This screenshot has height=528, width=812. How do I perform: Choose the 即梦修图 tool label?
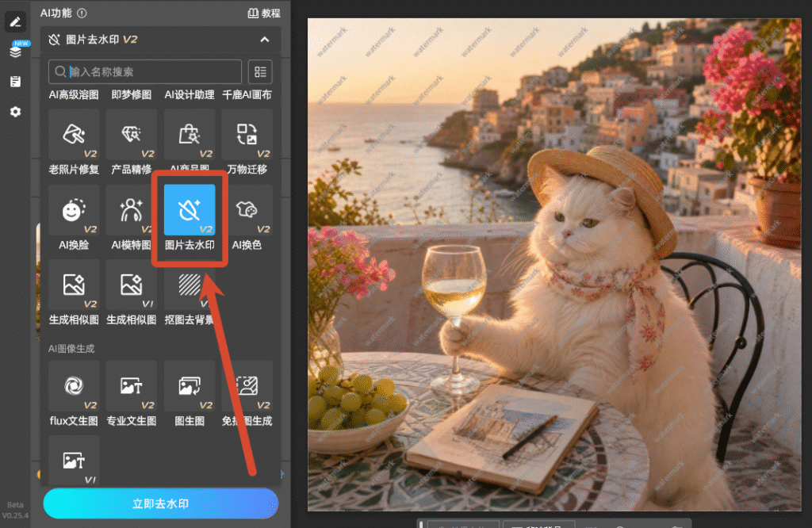[x=132, y=94]
